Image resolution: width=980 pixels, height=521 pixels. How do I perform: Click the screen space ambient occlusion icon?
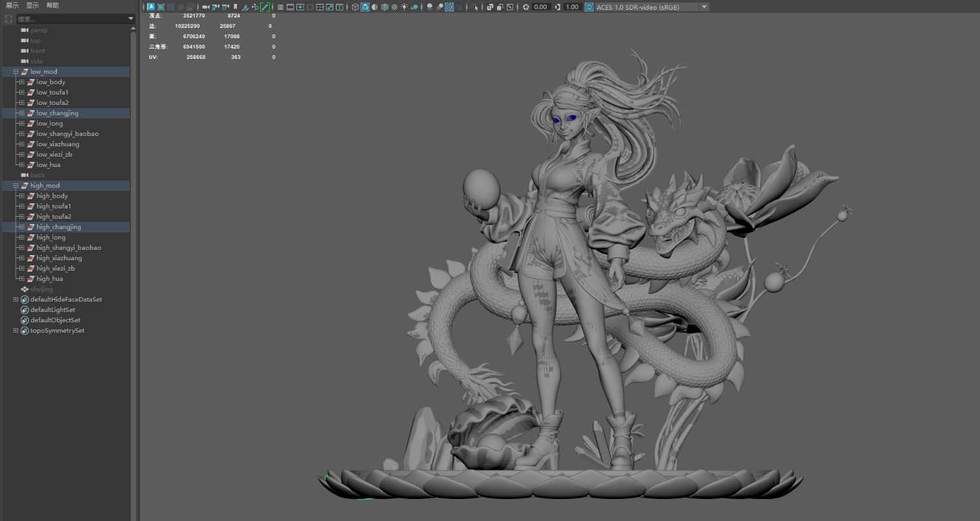coord(430,7)
